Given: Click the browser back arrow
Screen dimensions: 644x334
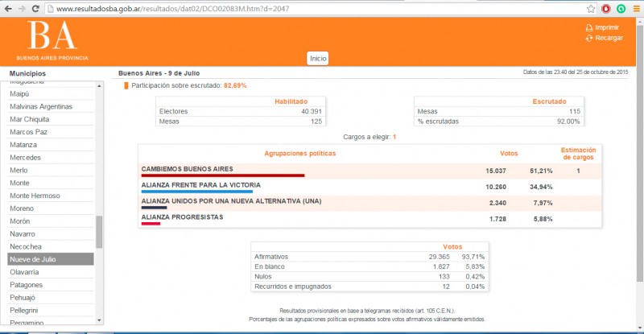Looking at the screenshot, I should [7, 9].
